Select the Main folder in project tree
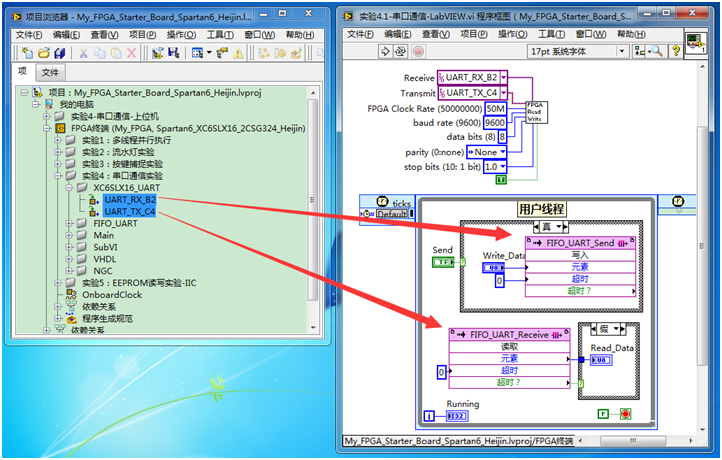Screen dimensions: 722x460 coord(104,235)
